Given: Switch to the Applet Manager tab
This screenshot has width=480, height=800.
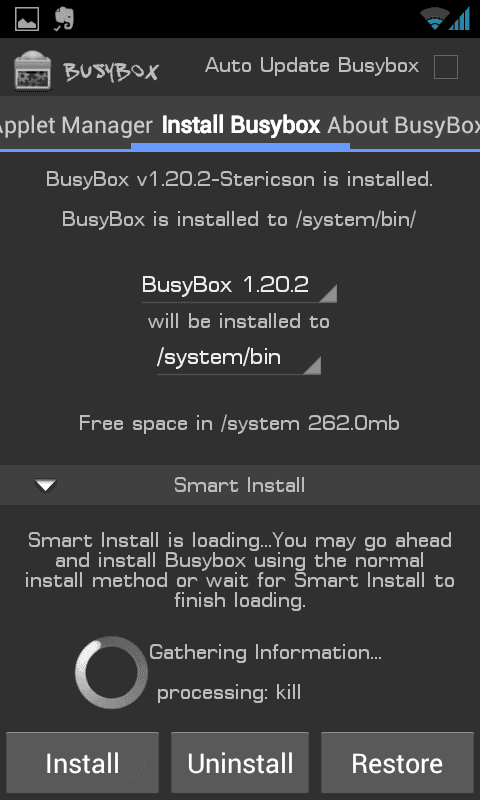Looking at the screenshot, I should 75,125.
